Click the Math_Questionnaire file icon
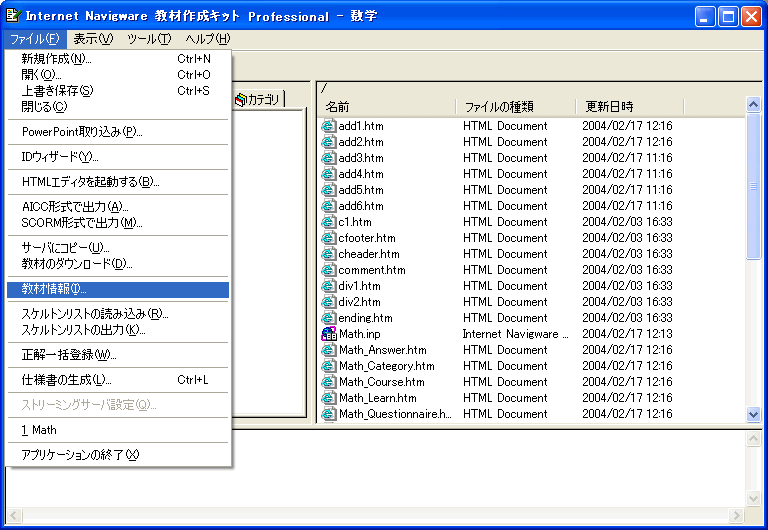This screenshot has height=530, width=768. [329, 414]
